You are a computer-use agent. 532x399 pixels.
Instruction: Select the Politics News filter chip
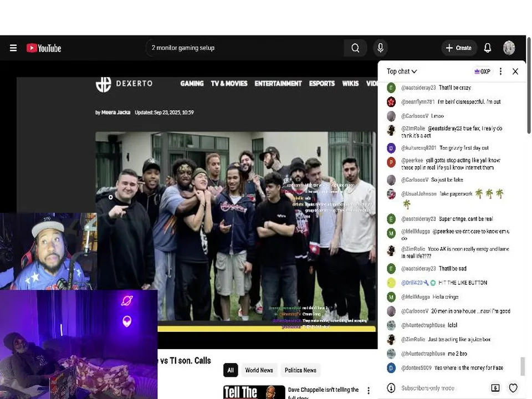[x=300, y=370]
